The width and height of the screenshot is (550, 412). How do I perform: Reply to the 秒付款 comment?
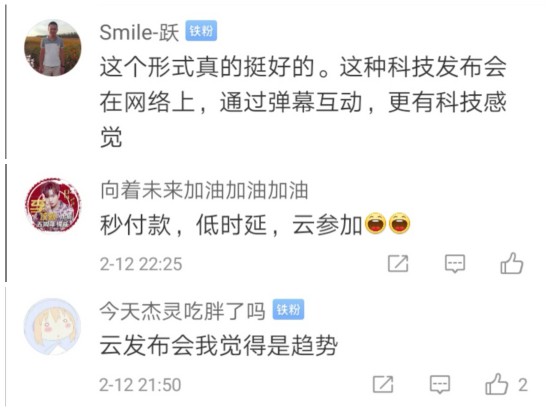[x=455, y=264]
